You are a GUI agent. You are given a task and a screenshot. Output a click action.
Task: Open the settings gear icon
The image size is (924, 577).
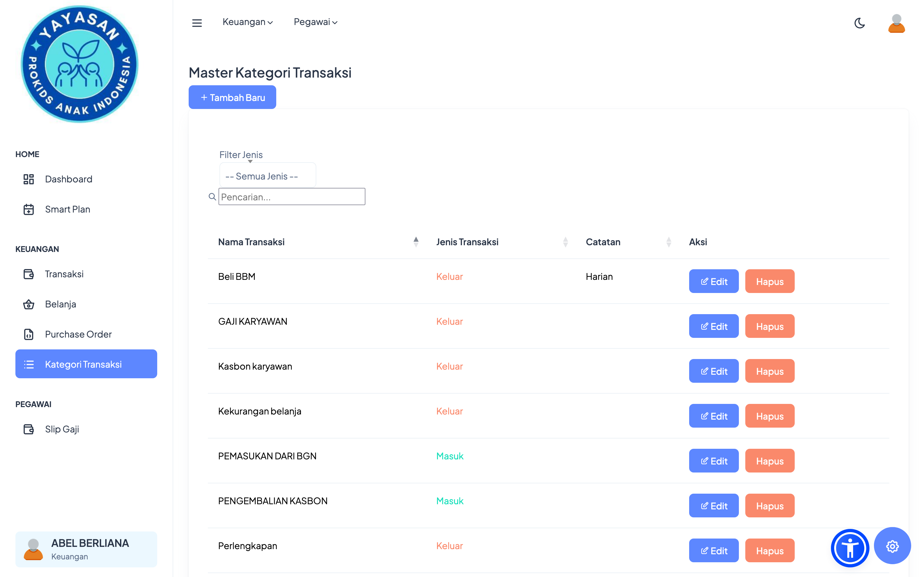tap(892, 546)
